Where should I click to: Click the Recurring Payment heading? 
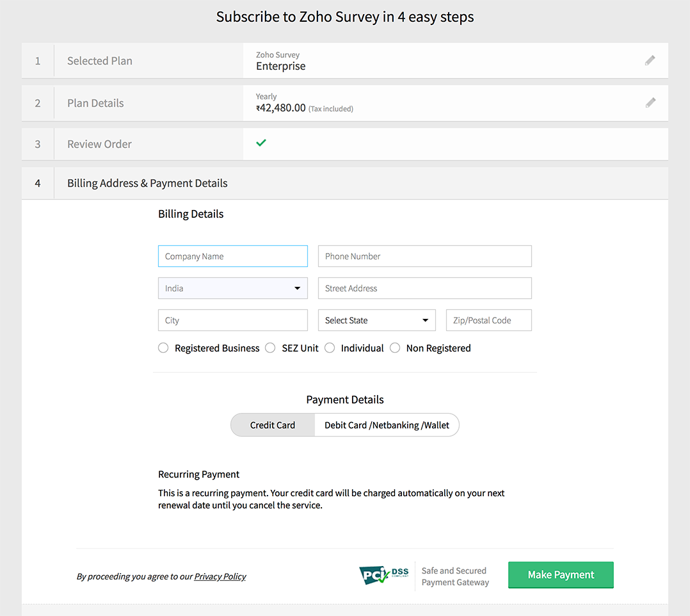[x=198, y=474]
